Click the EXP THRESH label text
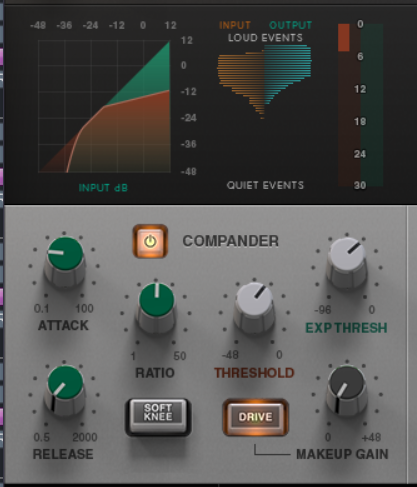Screen dimensions: 417x487 tap(346, 328)
